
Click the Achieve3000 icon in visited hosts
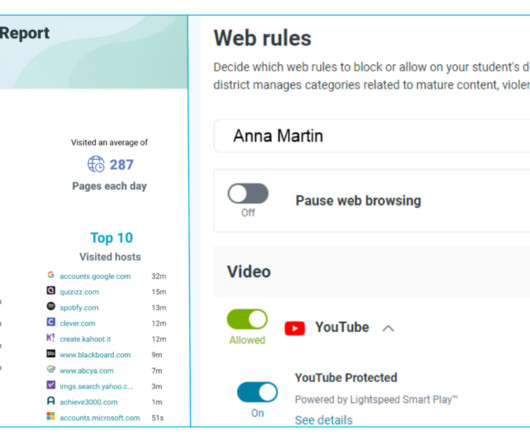tap(51, 401)
